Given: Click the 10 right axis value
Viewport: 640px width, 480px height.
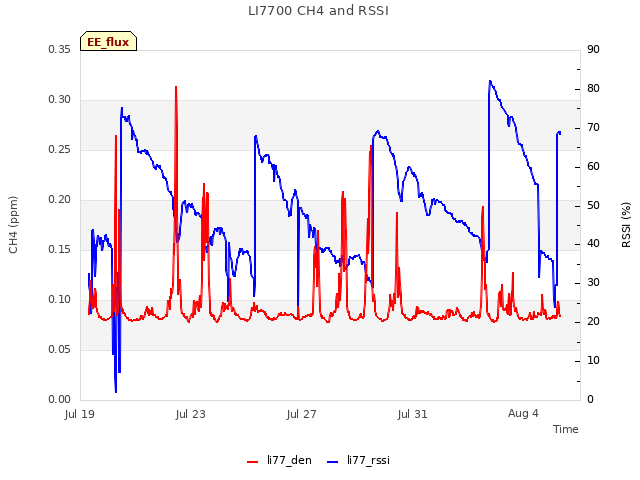Looking at the screenshot, I should tap(593, 360).
